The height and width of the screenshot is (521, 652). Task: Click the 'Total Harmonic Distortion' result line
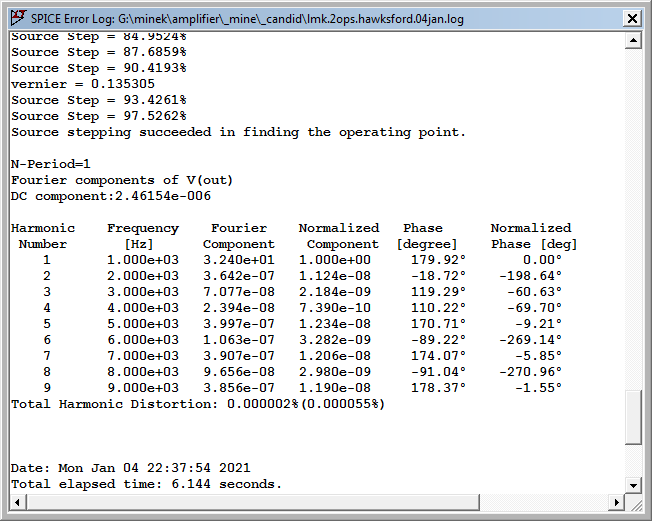pos(198,404)
